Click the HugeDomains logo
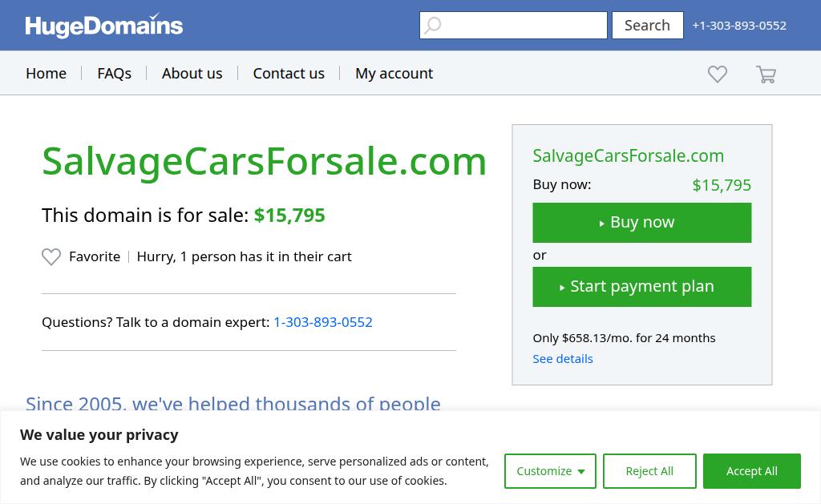The image size is (821, 504). pos(104,26)
